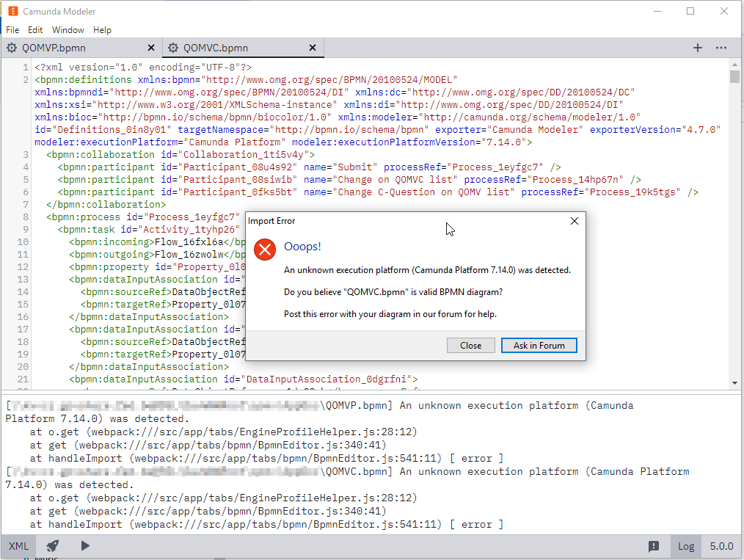Click the gear icon on QOMVP.bpmn tab
Viewport: 744px width, 560px height.
(12, 48)
